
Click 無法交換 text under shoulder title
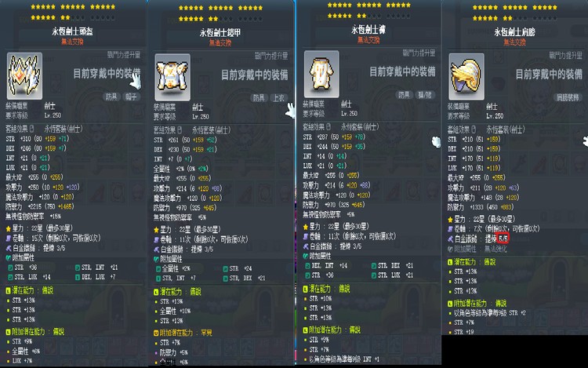tap(514, 42)
